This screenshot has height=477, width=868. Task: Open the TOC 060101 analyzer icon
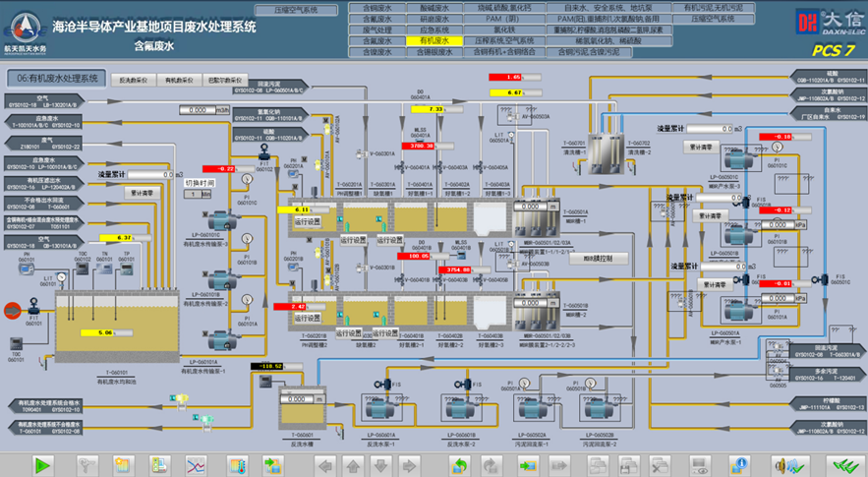coord(16,343)
